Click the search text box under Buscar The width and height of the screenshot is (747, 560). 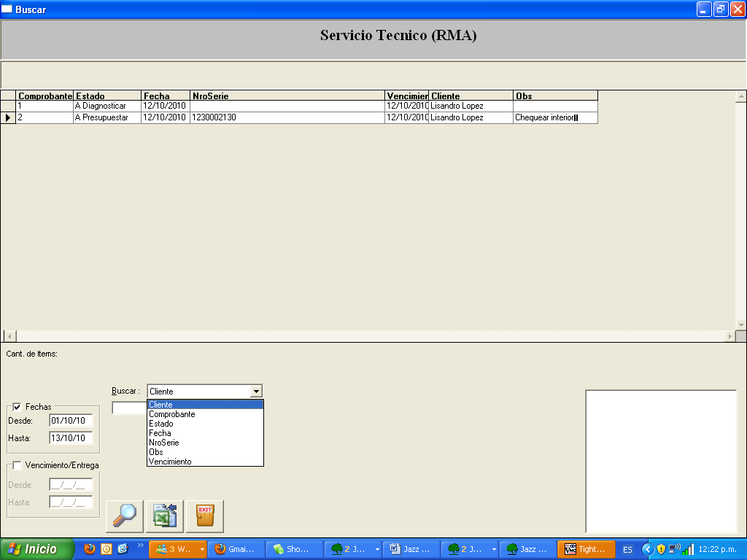tap(129, 408)
